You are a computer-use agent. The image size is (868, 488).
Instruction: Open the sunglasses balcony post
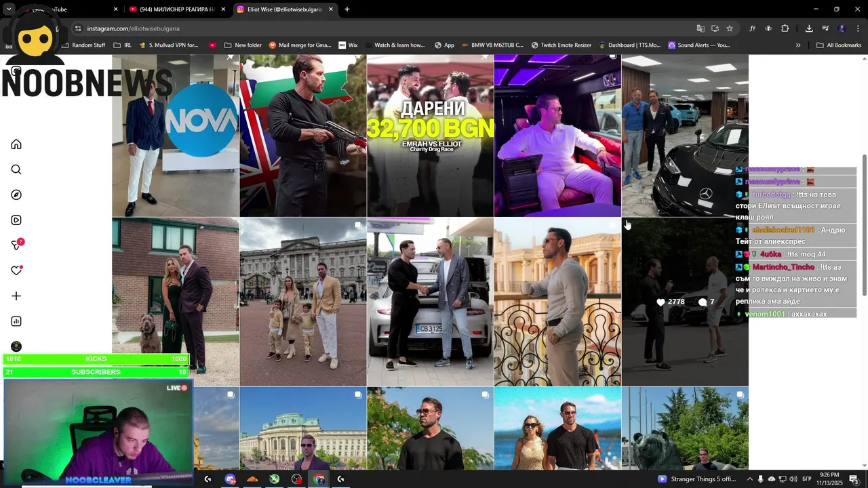click(x=557, y=302)
